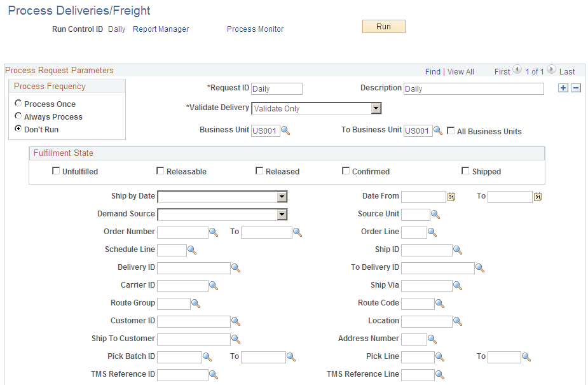Screen dimensions: 588x385
Task: Open the Route Code lookup icon
Action: 438,304
